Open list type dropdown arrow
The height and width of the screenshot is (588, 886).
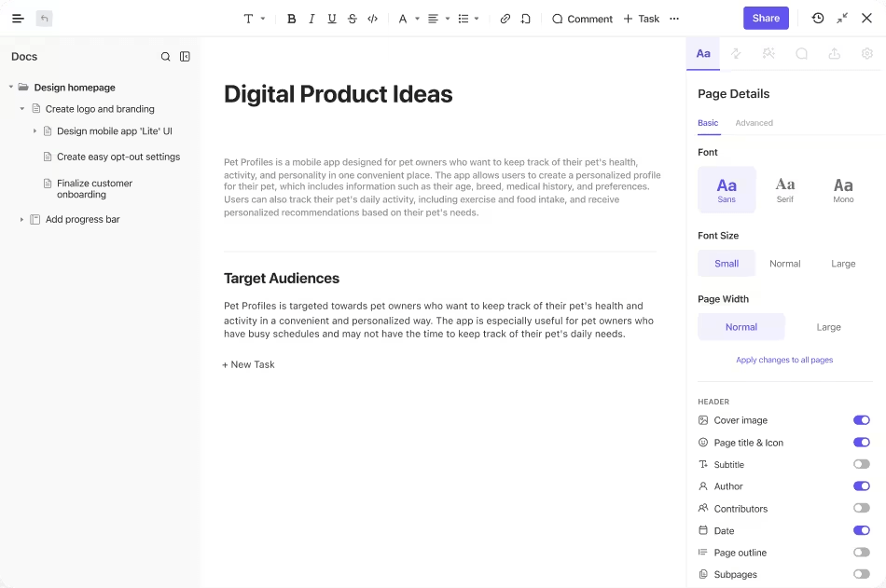[x=477, y=19]
